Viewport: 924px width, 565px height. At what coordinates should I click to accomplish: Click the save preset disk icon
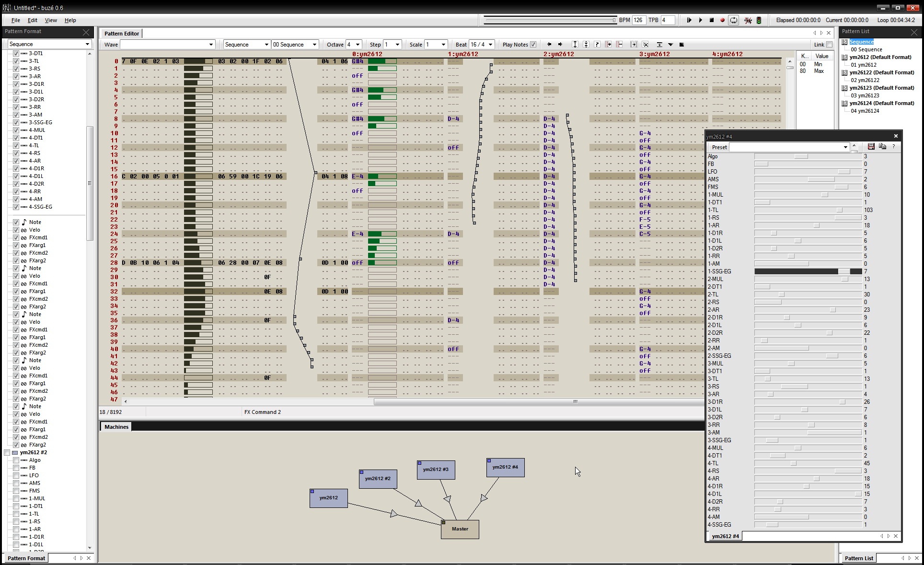(871, 147)
